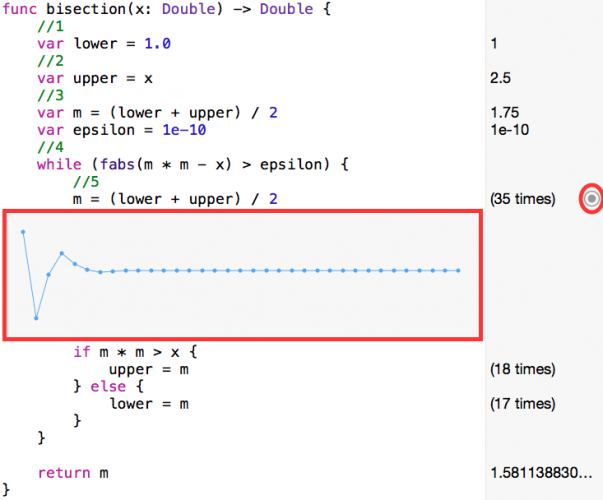Click the "//1" comment line
Image resolution: width=603 pixels, height=500 pixels.
[x=50, y=26]
